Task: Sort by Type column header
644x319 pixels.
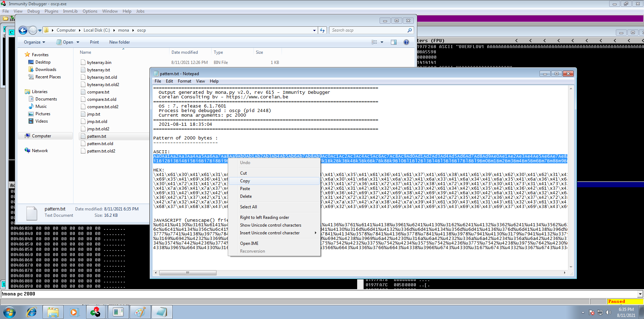Action: [x=232, y=52]
